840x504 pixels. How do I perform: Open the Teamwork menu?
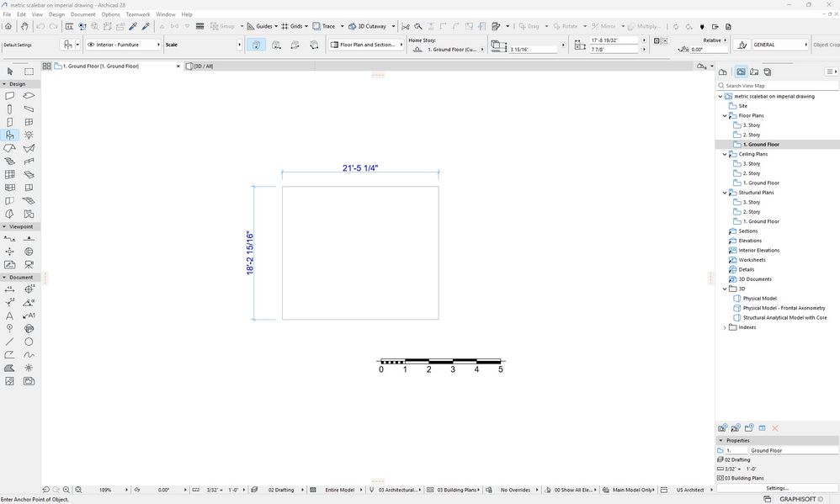[x=138, y=14]
